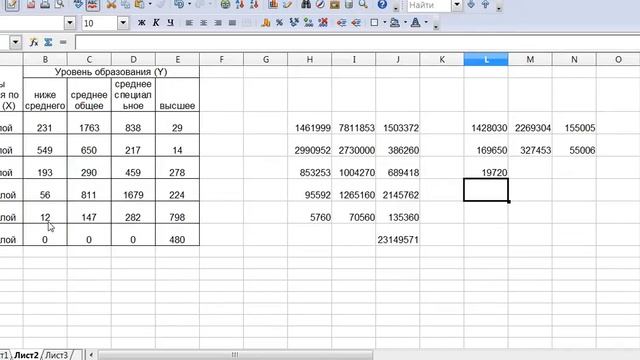Toggle Underline (Ч) formatting

170,23
